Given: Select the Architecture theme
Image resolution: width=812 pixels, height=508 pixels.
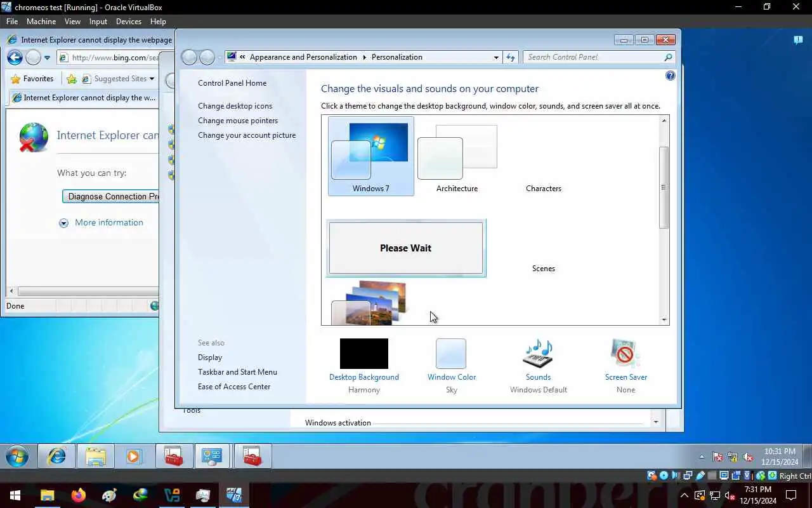Looking at the screenshot, I should click(x=457, y=156).
